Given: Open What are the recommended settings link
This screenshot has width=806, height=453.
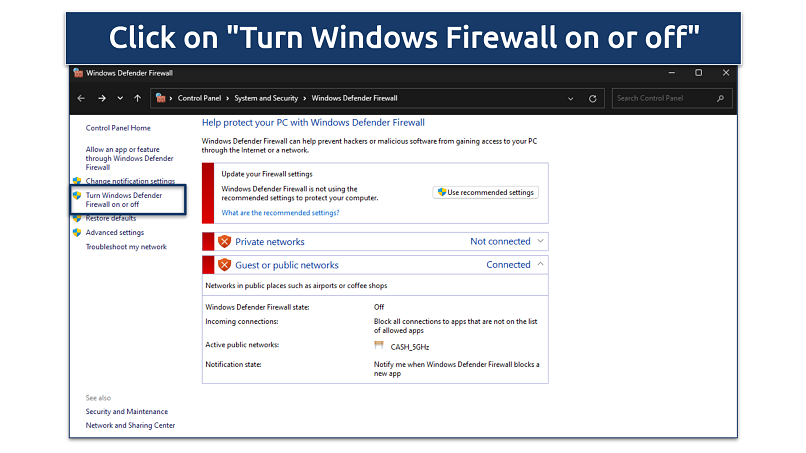Looking at the screenshot, I should [280, 212].
